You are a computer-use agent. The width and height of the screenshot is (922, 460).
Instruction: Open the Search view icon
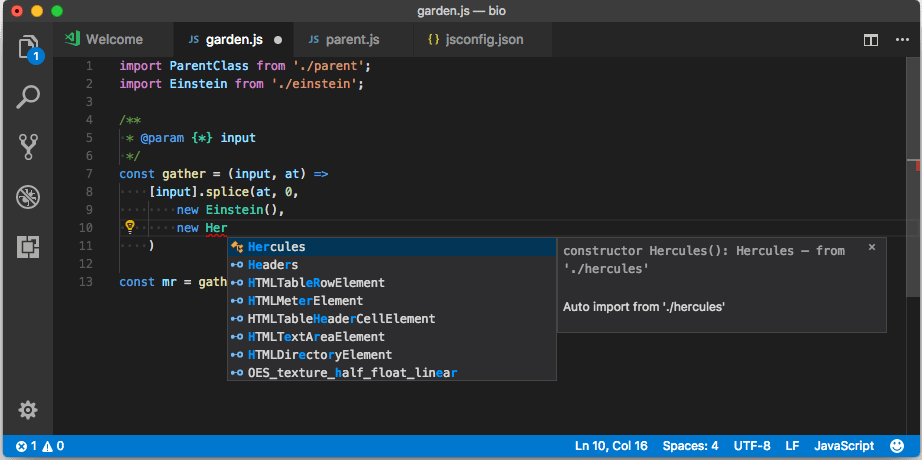point(28,97)
